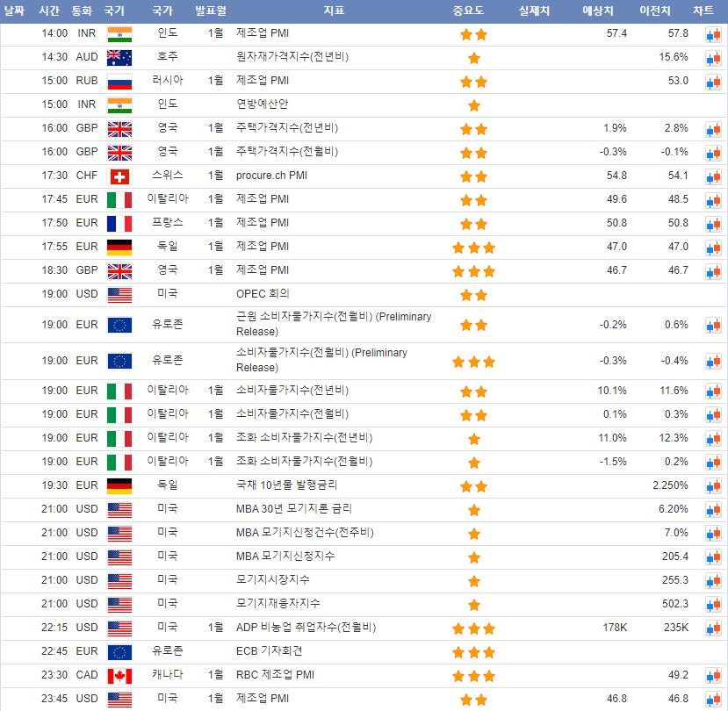Viewport: 728px width, 711px height.
Task: Click the Swiss flag icon
Action: pos(119,176)
